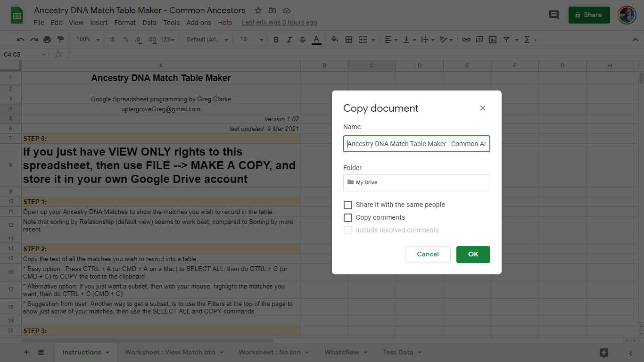Select the Paint format tool
The height and width of the screenshot is (362, 644).
click(x=60, y=40)
